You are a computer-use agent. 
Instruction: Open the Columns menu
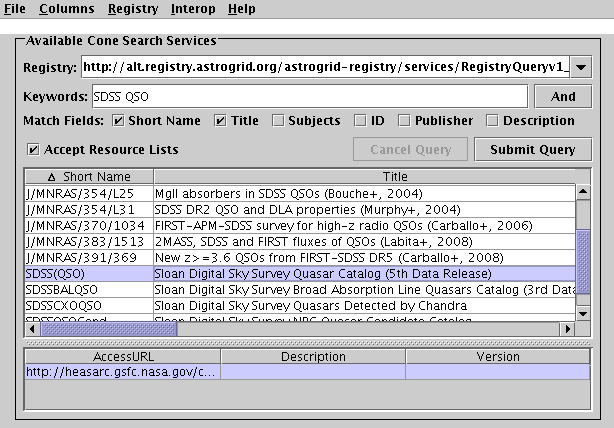pos(67,9)
